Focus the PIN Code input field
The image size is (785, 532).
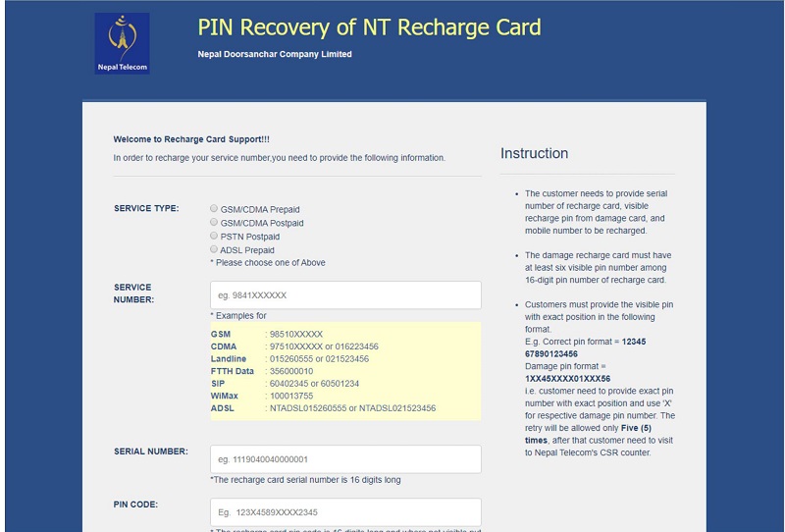click(x=345, y=512)
